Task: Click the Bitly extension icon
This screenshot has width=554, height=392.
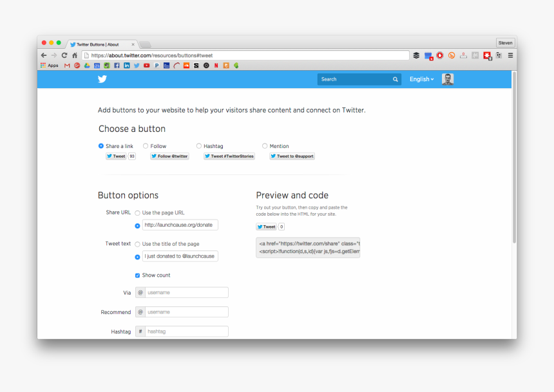Action: pos(452,55)
